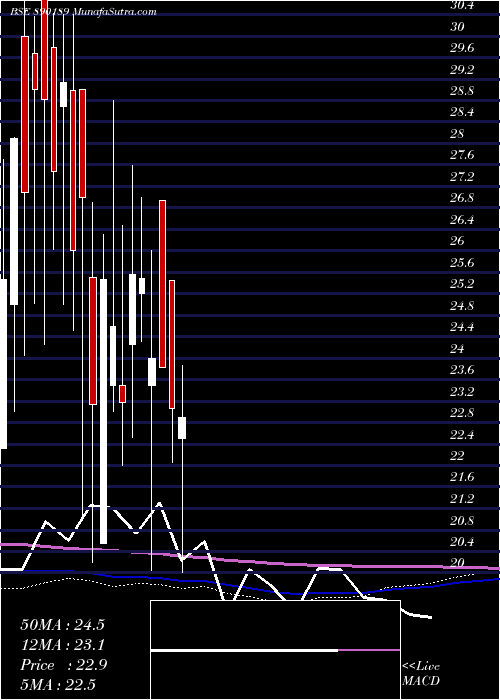
Task: Click the last white candlestick near 22.4
Action: (x=182, y=428)
